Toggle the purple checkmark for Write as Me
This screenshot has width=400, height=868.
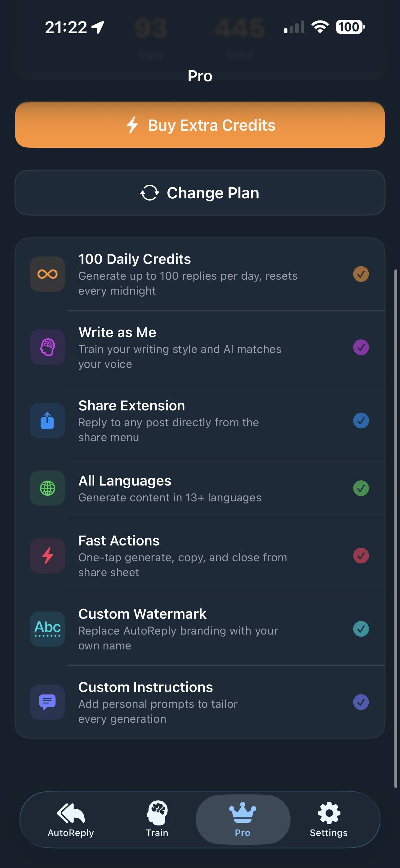pyautogui.click(x=361, y=347)
